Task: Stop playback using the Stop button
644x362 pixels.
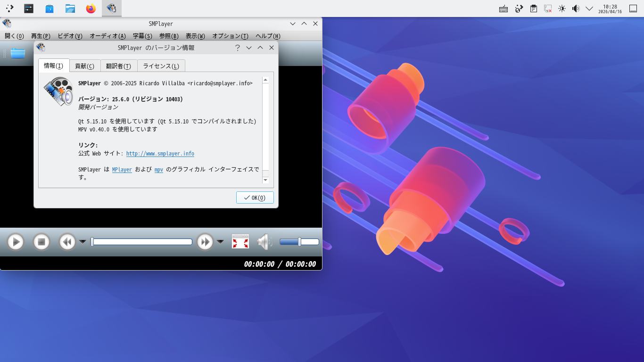Action: [41, 242]
